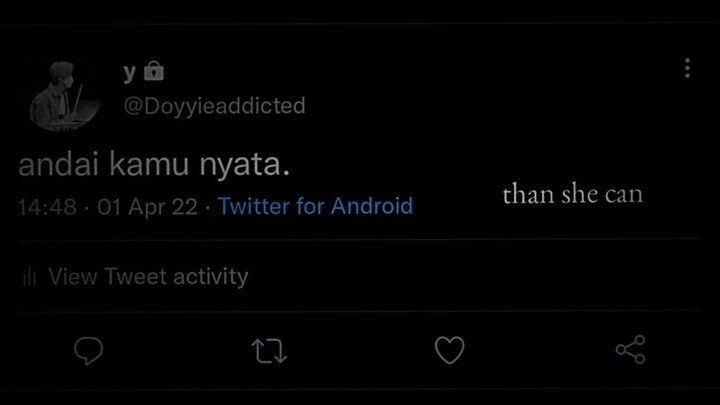The image size is (720, 405).
Task: Click the padlock icon beside the name
Action: 153,71
